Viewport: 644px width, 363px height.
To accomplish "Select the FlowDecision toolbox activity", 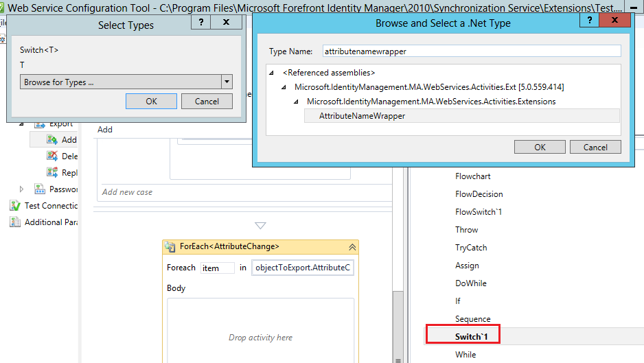I will (479, 194).
